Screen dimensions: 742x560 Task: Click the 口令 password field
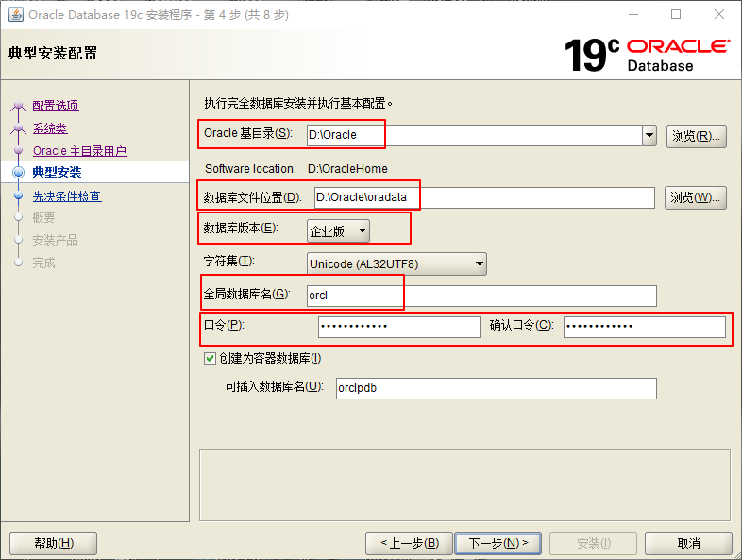[399, 327]
